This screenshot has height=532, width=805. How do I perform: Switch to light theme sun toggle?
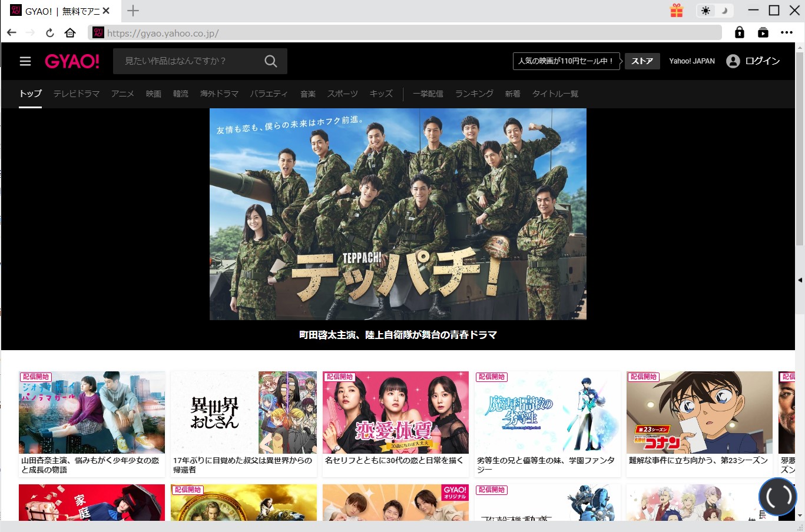(x=705, y=11)
